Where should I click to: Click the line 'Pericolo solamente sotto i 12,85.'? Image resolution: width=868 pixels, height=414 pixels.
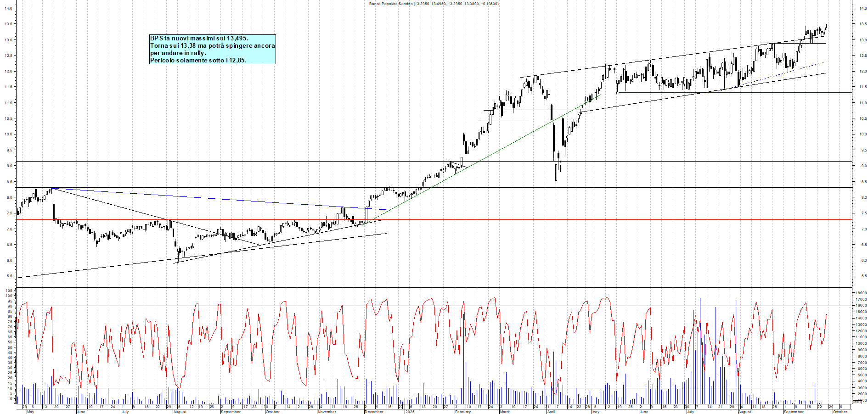(x=198, y=60)
